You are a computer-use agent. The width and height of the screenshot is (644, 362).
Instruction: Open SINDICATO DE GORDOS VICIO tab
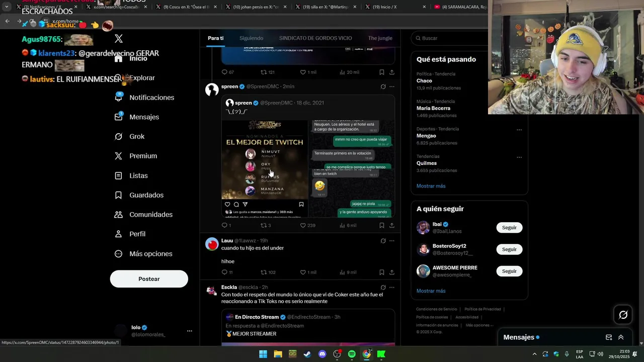pos(315,38)
